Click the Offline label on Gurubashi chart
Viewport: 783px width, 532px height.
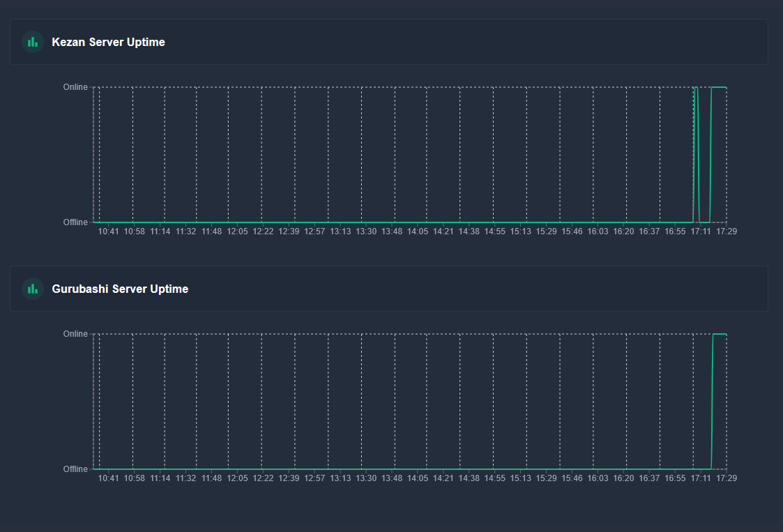[75, 469]
